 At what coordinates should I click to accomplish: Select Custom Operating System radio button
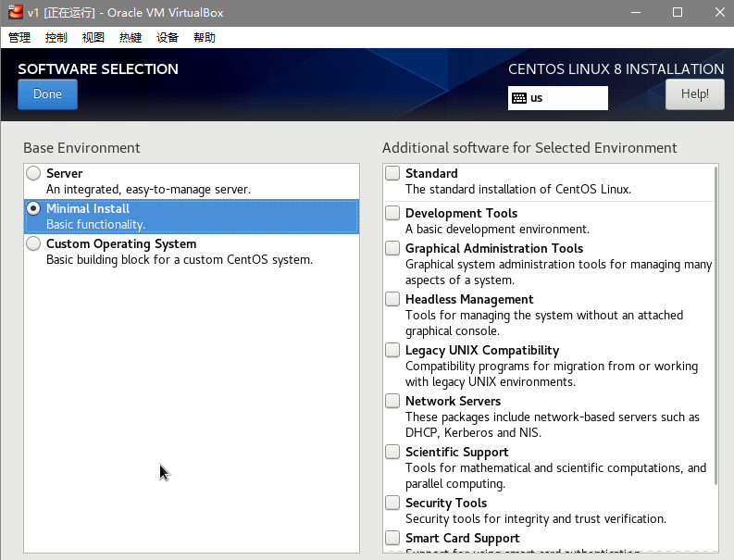pos(33,243)
